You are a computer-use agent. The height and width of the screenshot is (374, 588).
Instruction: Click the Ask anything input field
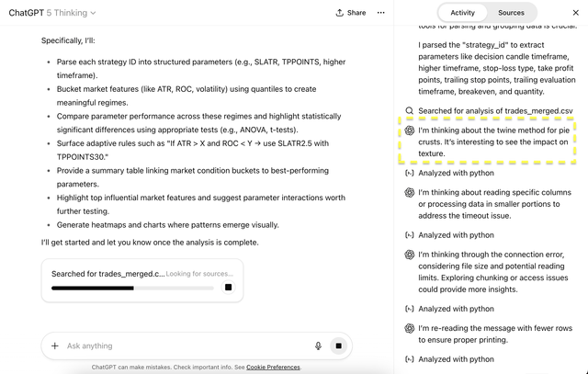(x=186, y=346)
